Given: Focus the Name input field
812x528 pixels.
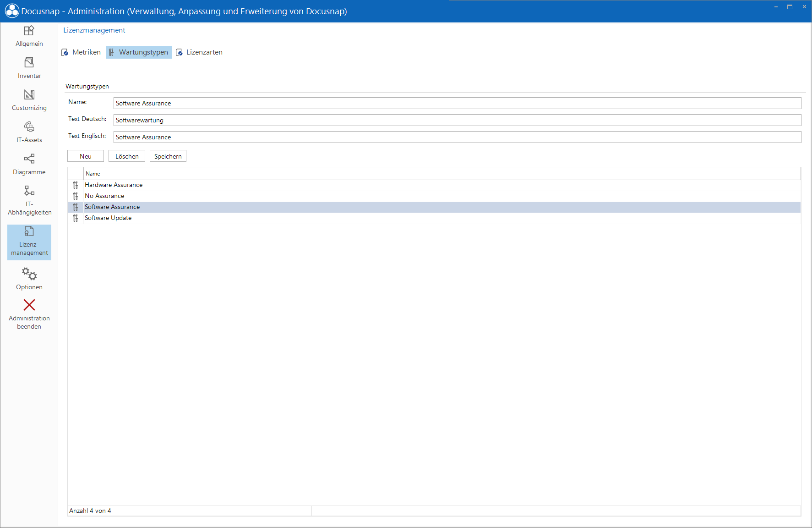Looking at the screenshot, I should coord(457,103).
